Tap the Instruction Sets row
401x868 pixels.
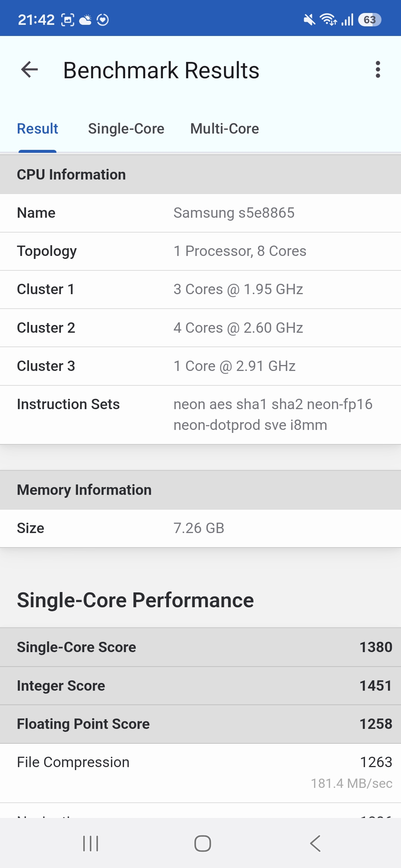200,414
